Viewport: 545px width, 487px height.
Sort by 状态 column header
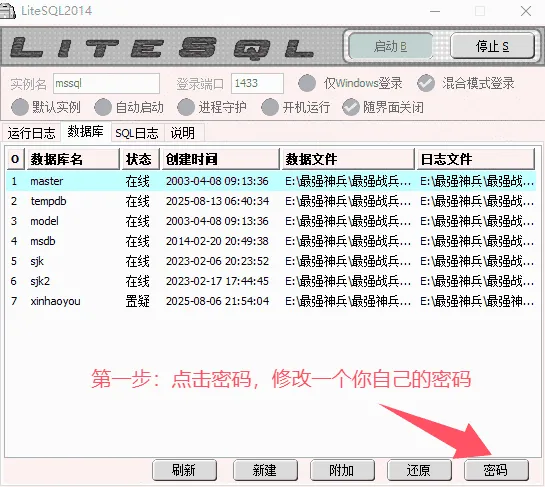[x=140, y=159]
